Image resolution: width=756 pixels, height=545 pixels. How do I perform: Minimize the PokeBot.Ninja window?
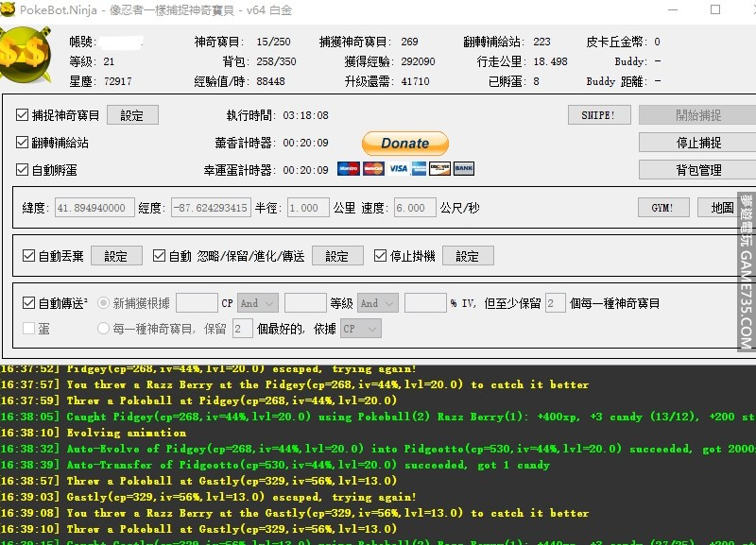[673, 9]
